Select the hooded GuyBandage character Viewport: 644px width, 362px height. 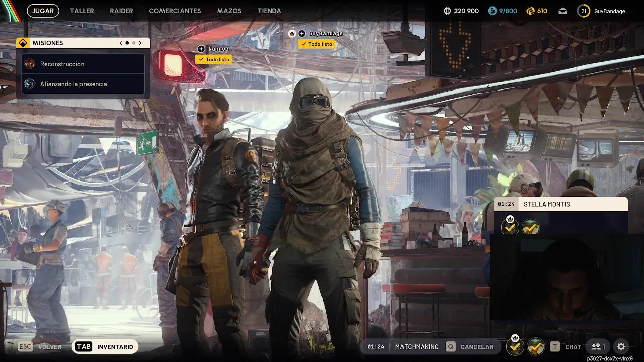[322, 216]
